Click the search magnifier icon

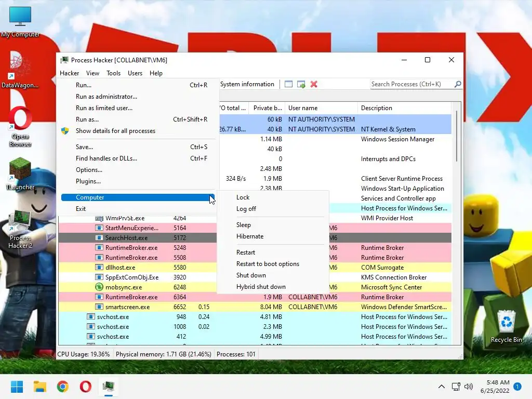click(458, 84)
